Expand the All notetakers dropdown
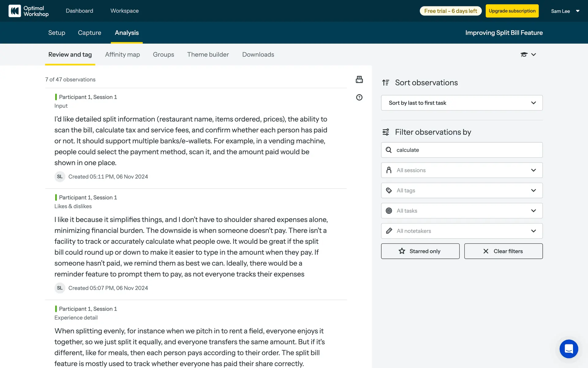 tap(462, 231)
